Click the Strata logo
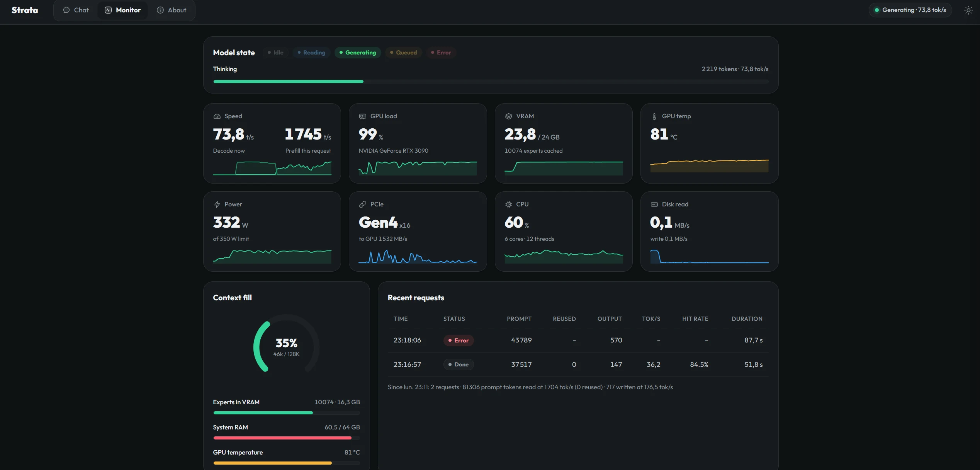The height and width of the screenshot is (470, 980). pos(25,10)
